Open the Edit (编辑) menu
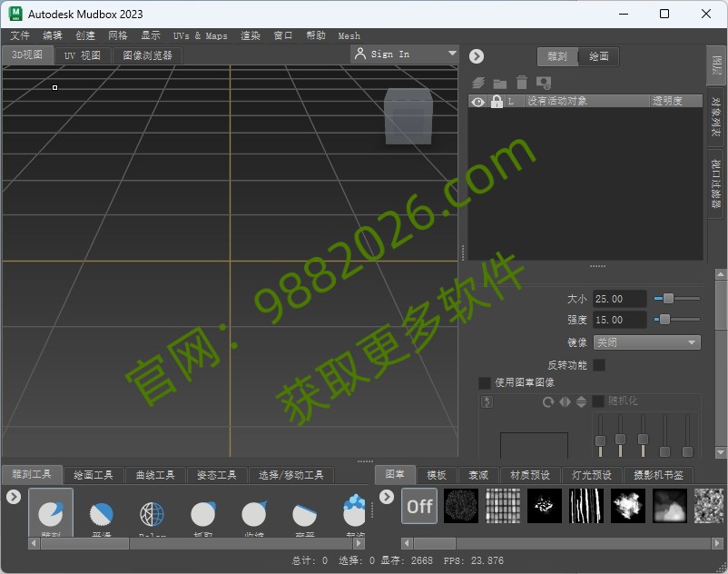Screen dimensions: 728x574 pyautogui.click(x=53, y=35)
